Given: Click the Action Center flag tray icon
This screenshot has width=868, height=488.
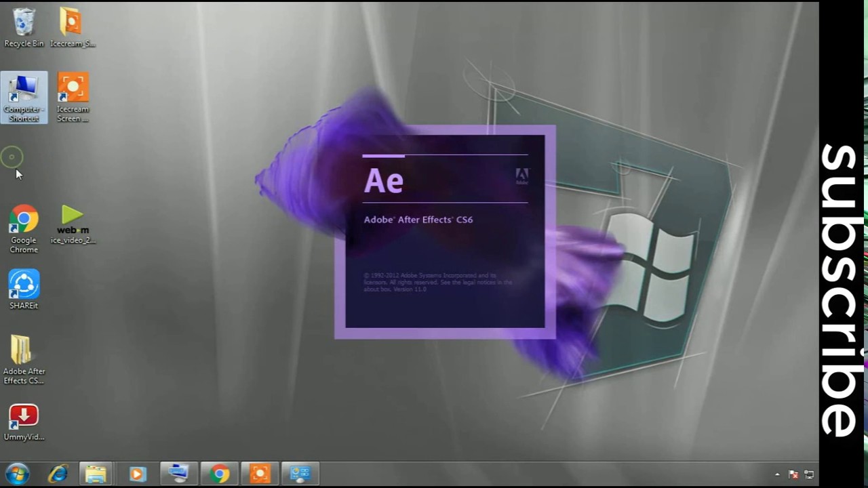Looking at the screenshot, I should (x=793, y=474).
